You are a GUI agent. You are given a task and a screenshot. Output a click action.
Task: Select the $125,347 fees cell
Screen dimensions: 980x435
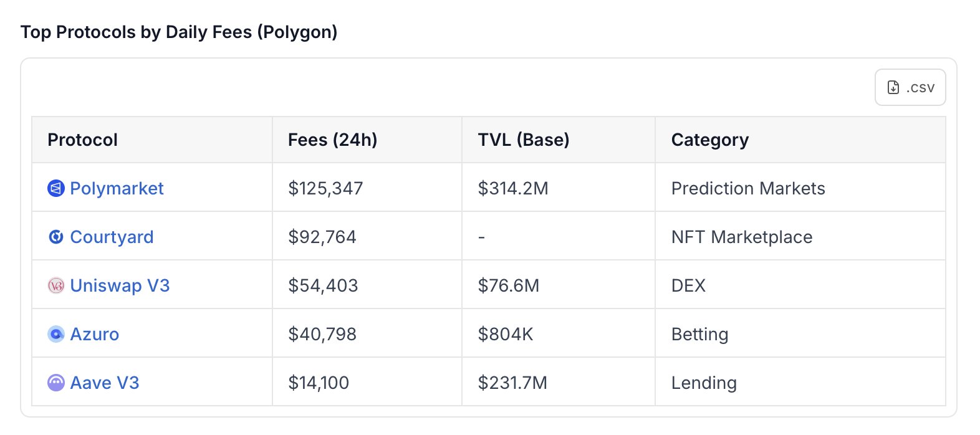(x=325, y=188)
